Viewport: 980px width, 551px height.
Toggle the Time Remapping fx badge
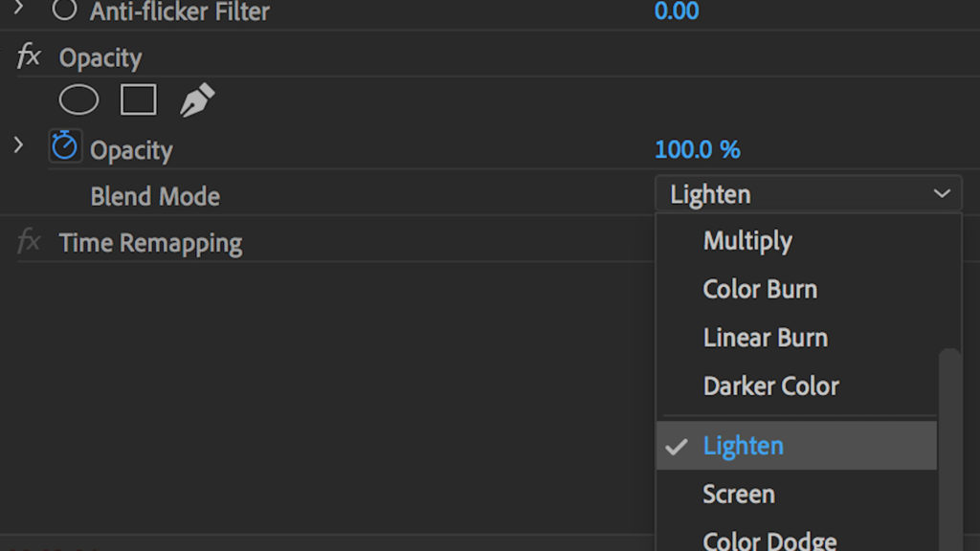click(29, 242)
